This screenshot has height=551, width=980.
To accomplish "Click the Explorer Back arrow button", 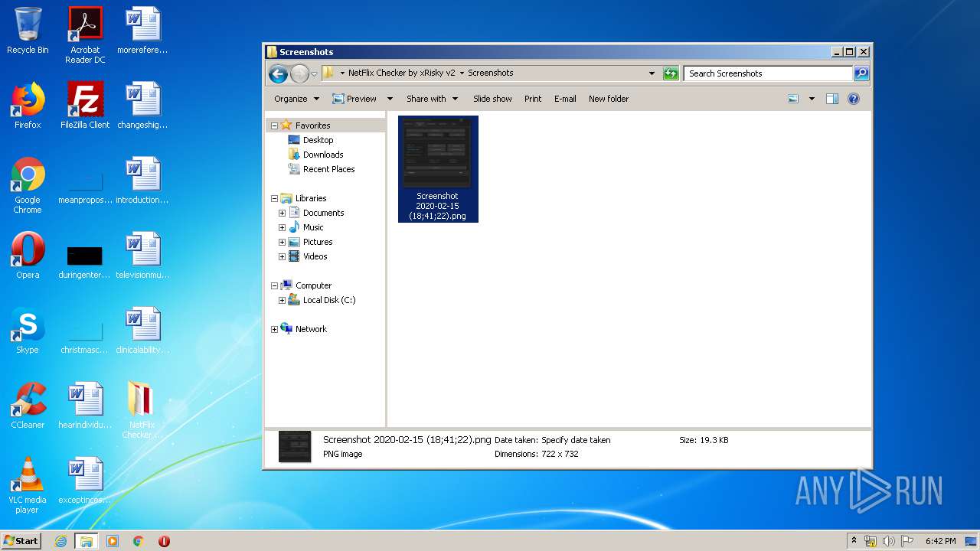I will tap(278, 73).
